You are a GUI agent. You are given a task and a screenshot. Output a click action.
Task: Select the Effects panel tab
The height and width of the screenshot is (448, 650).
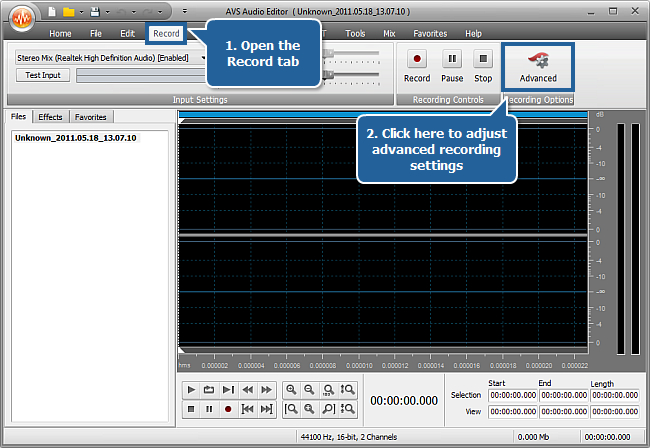50,117
